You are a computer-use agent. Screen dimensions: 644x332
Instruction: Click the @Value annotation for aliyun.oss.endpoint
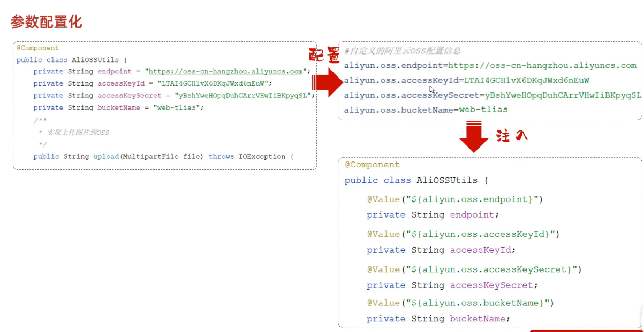pos(454,199)
